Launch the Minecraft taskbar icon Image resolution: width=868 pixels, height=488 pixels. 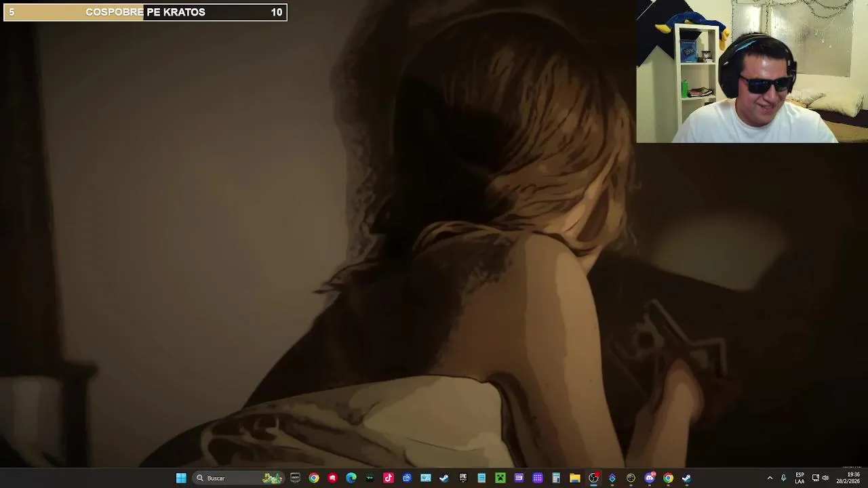(500, 478)
